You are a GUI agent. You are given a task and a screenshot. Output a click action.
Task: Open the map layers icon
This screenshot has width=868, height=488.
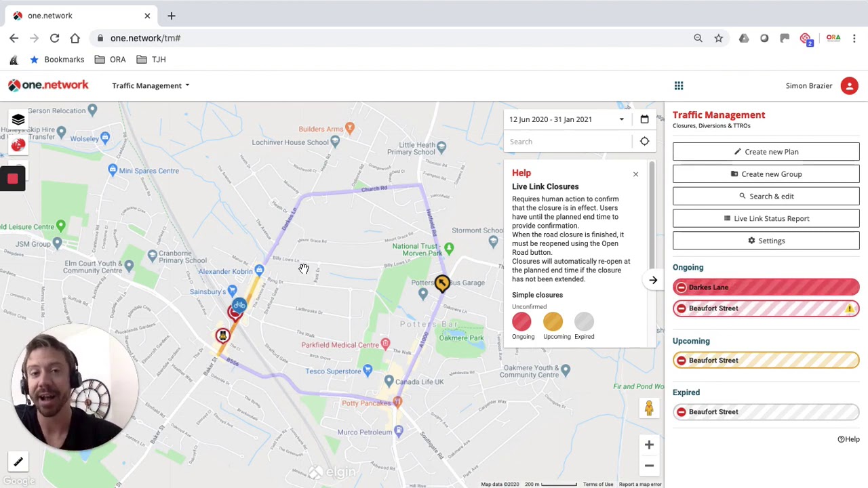coord(18,120)
